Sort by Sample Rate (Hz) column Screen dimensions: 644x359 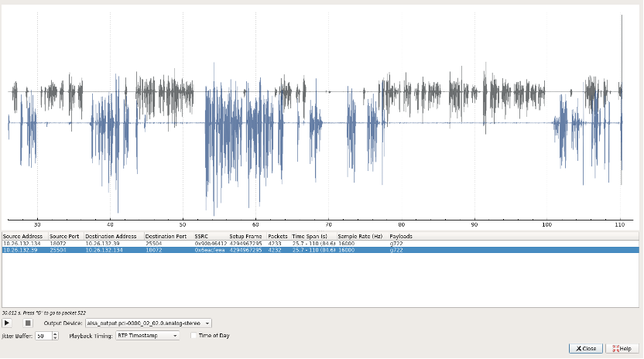click(x=360, y=236)
